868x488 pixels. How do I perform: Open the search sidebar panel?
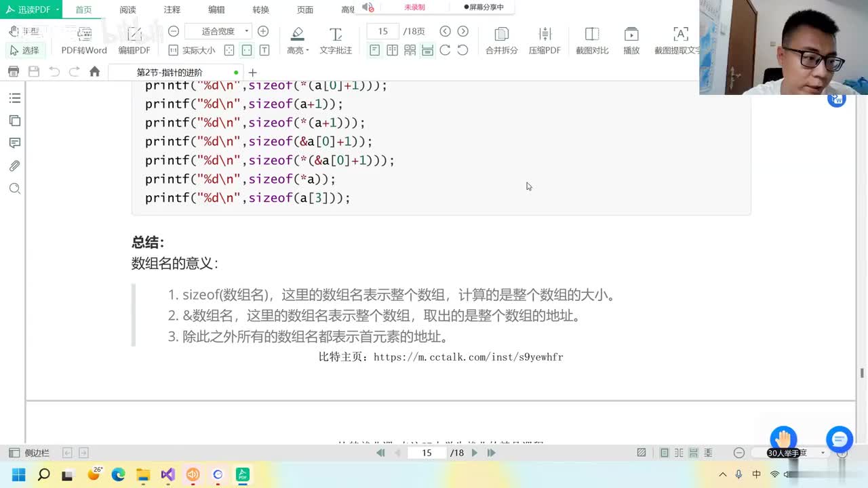point(15,188)
